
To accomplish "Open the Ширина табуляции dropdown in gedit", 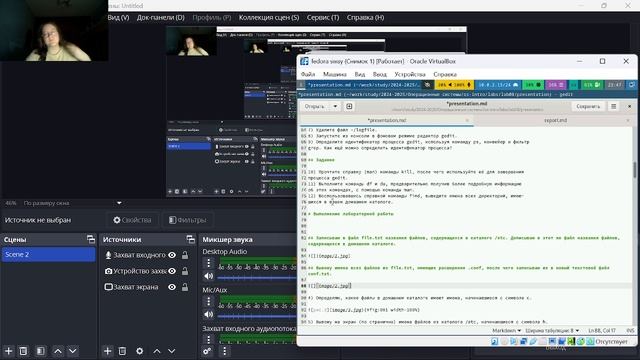I will (x=552, y=330).
